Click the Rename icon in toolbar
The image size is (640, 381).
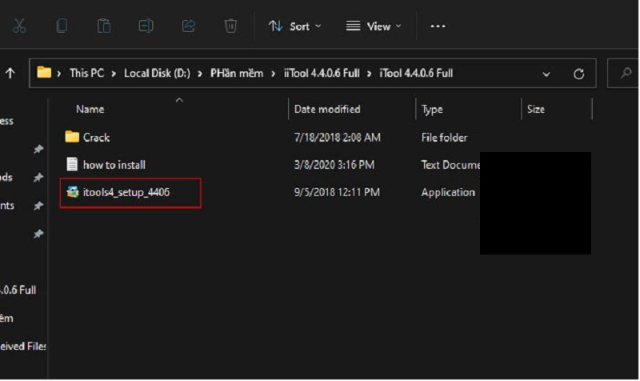pos(146,26)
